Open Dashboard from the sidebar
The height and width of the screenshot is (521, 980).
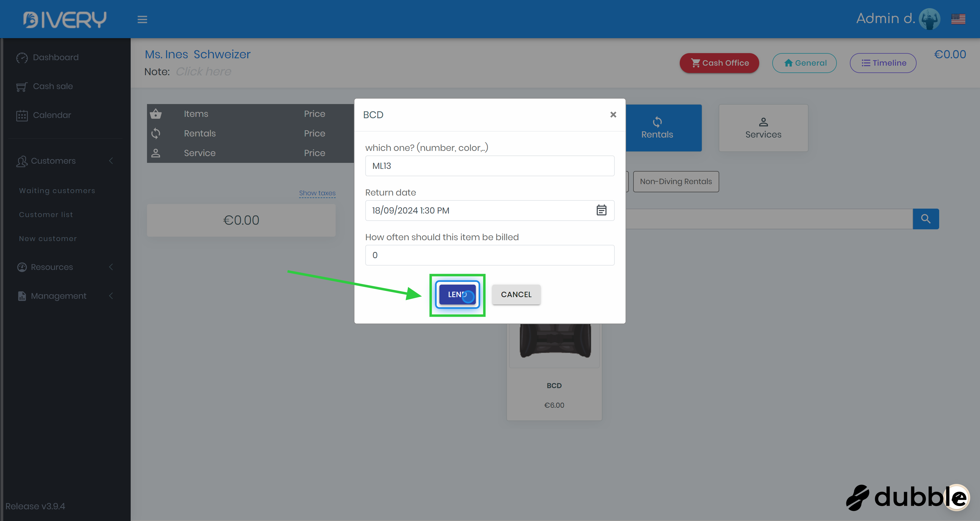click(56, 57)
